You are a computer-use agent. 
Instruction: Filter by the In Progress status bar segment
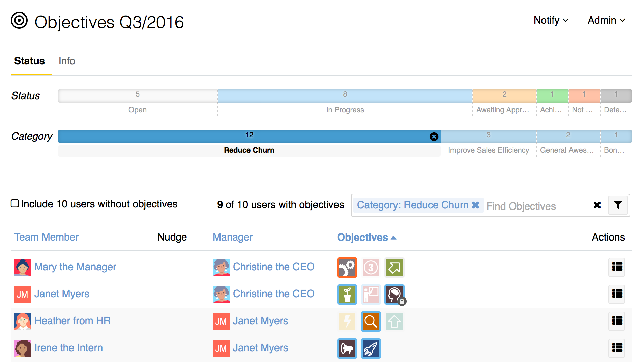pyautogui.click(x=345, y=96)
